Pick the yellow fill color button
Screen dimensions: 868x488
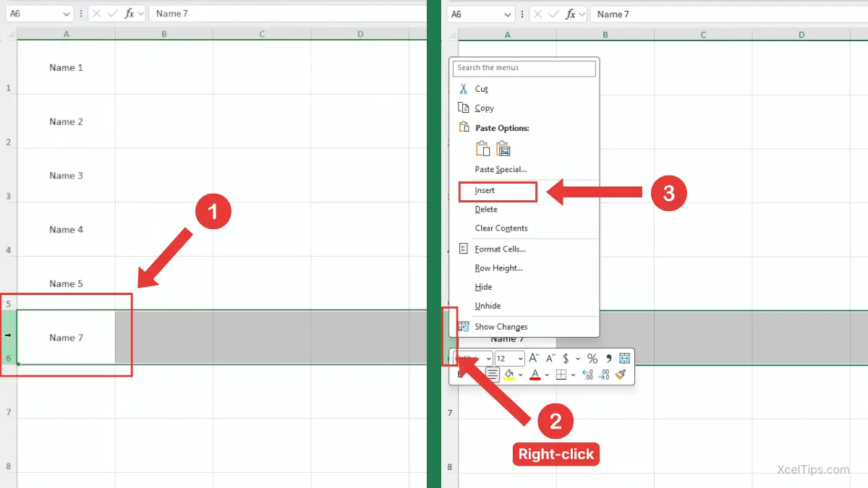[509, 374]
